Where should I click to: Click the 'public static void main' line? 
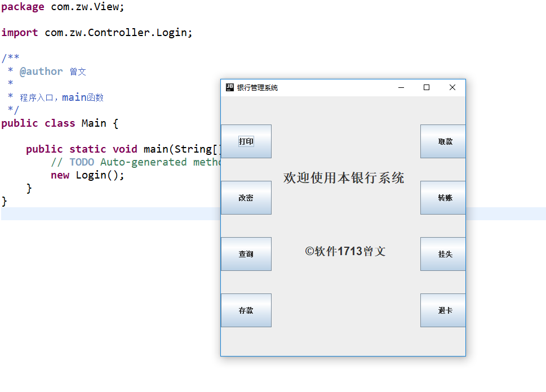click(x=123, y=149)
